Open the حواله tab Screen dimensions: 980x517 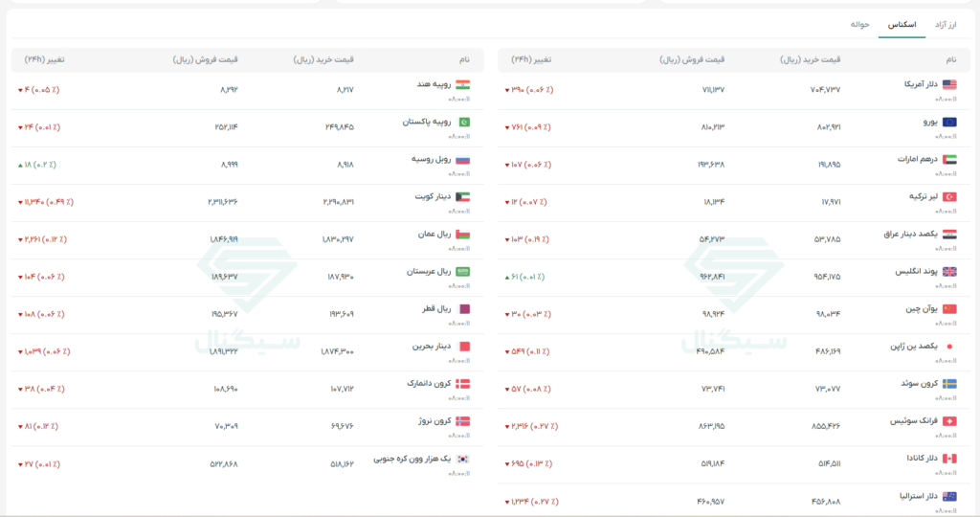pyautogui.click(x=860, y=25)
